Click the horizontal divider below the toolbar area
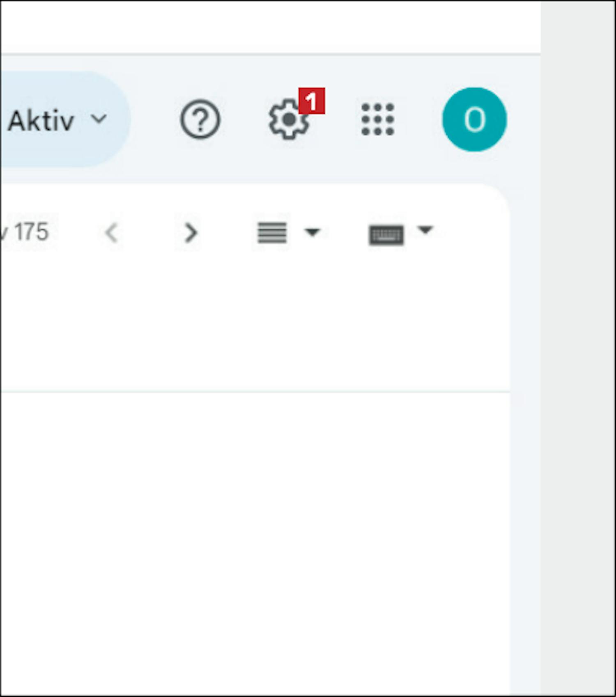 255,392
